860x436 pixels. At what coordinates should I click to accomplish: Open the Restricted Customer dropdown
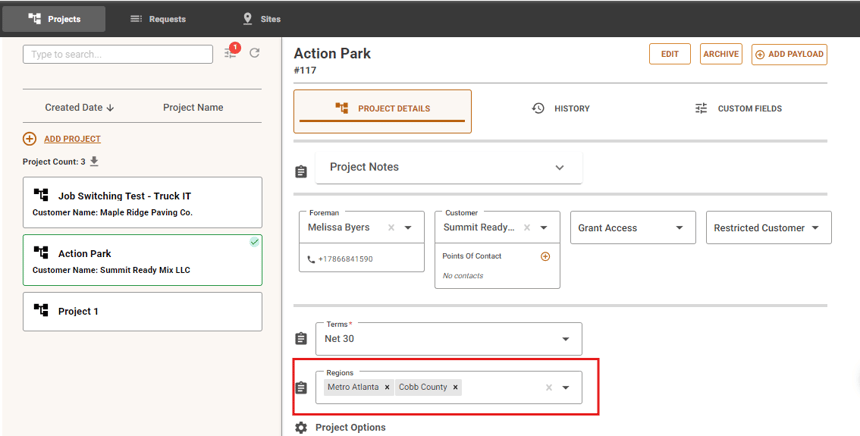pos(768,228)
